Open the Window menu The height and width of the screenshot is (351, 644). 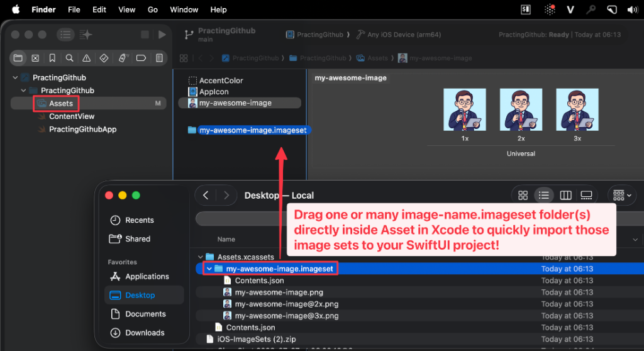[184, 9]
